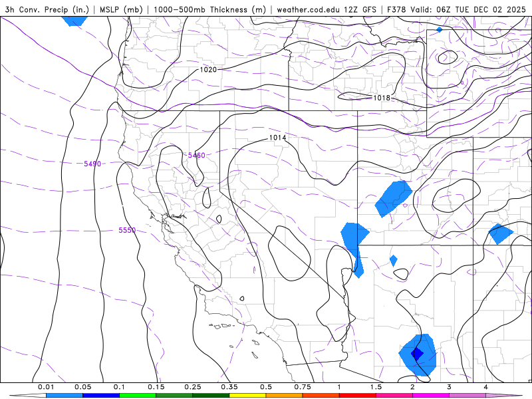The height and width of the screenshot is (399, 532).
Task: Click the 1018 isobar label
Action: 382,98
